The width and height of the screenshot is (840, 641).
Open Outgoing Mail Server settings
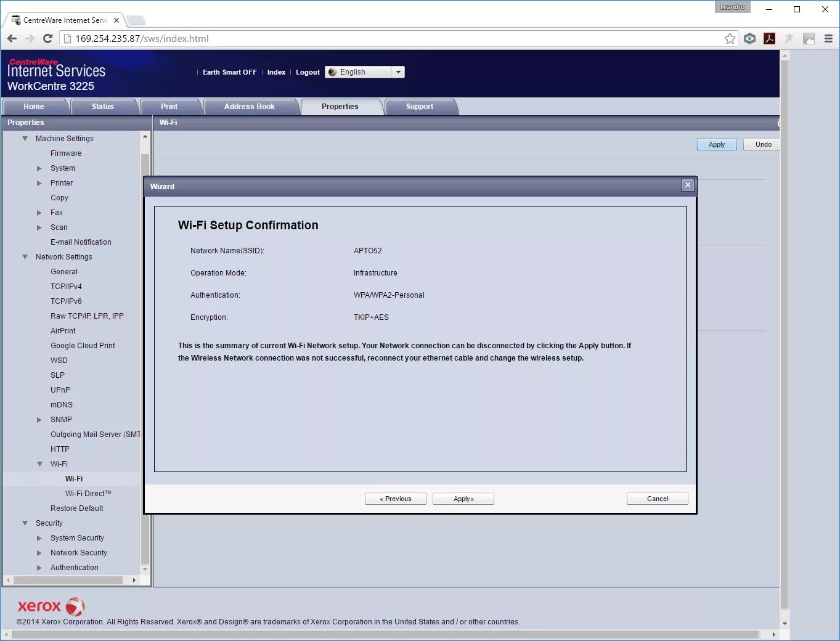pos(96,435)
